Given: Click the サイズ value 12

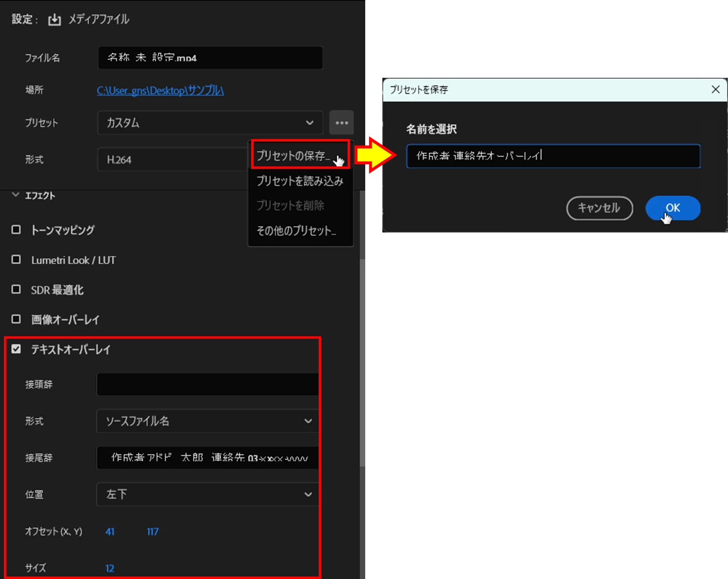Looking at the screenshot, I should 110,568.
